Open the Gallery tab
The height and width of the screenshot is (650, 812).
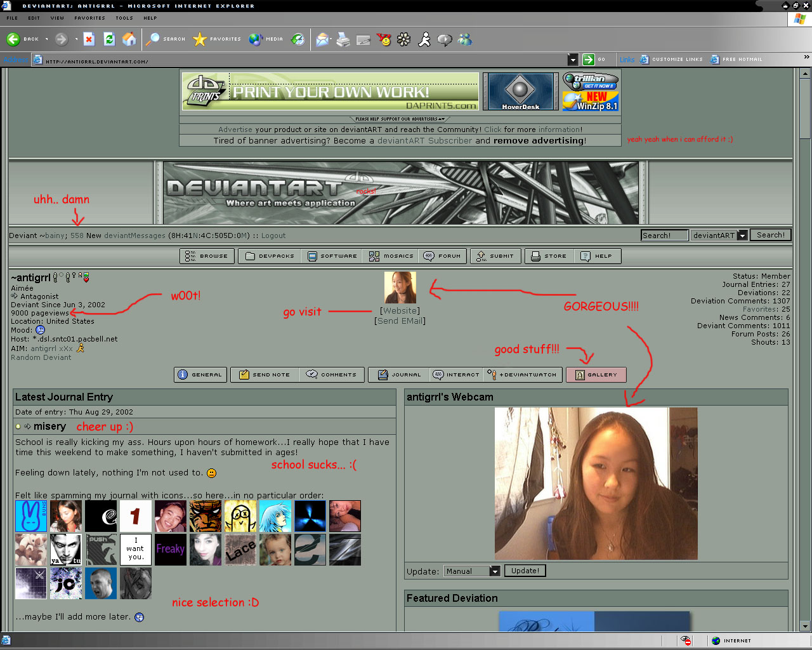[x=596, y=375]
